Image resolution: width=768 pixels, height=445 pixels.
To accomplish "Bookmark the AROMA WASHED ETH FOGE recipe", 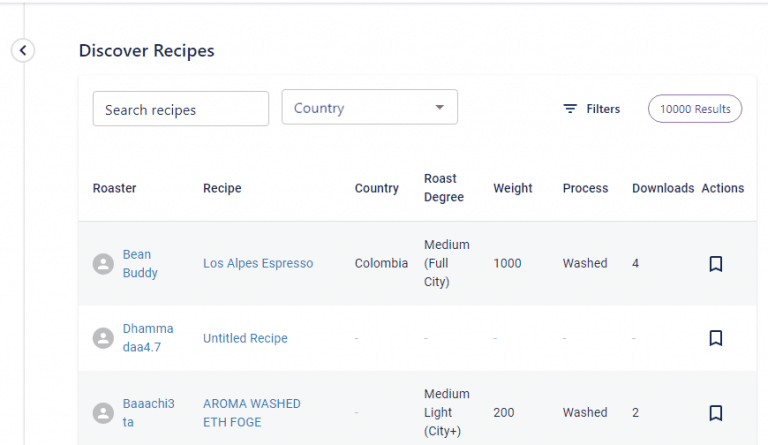I will 715,412.
